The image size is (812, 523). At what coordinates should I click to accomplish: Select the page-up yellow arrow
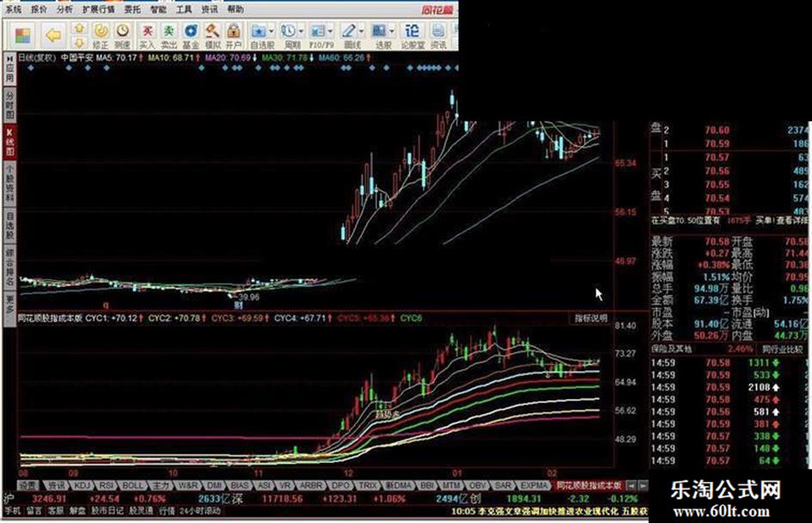tap(79, 28)
